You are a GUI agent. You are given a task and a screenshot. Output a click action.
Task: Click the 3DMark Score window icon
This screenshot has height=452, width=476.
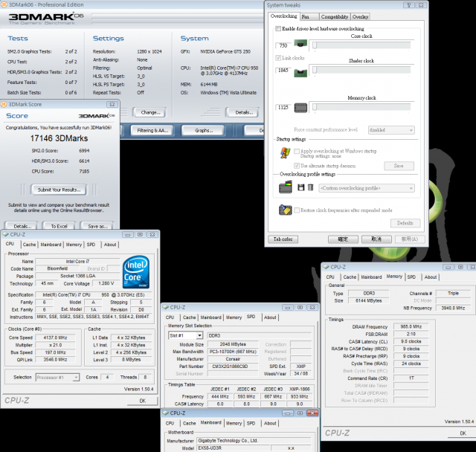tap(4, 104)
